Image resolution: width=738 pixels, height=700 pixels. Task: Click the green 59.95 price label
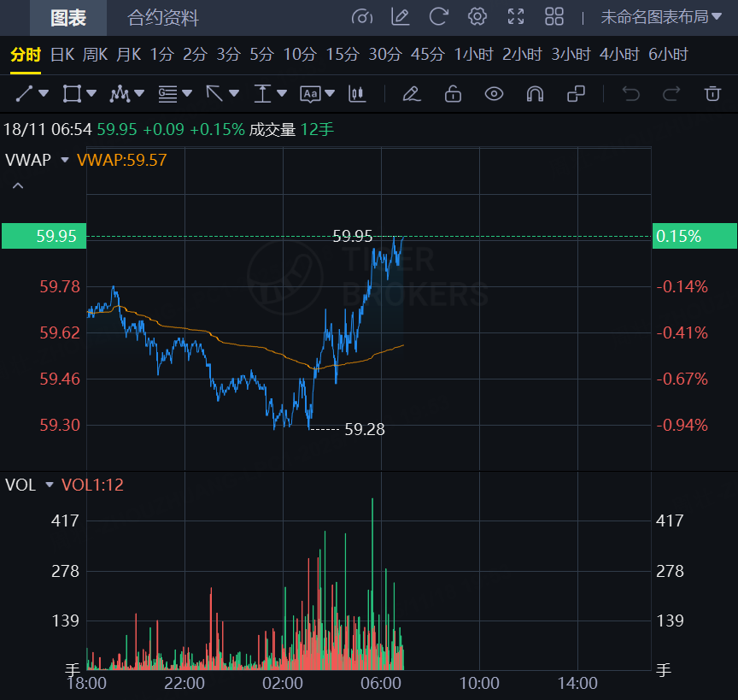point(44,236)
